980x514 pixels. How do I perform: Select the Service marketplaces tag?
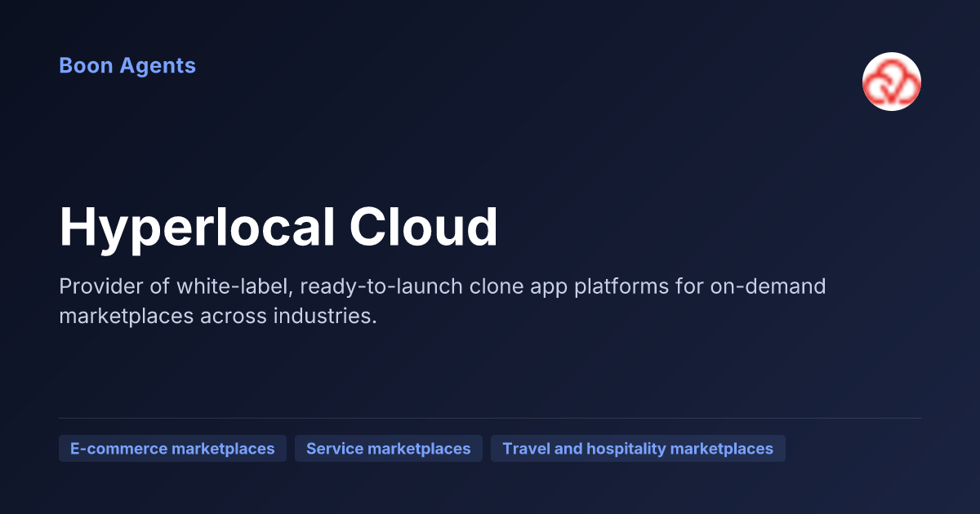[389, 449]
